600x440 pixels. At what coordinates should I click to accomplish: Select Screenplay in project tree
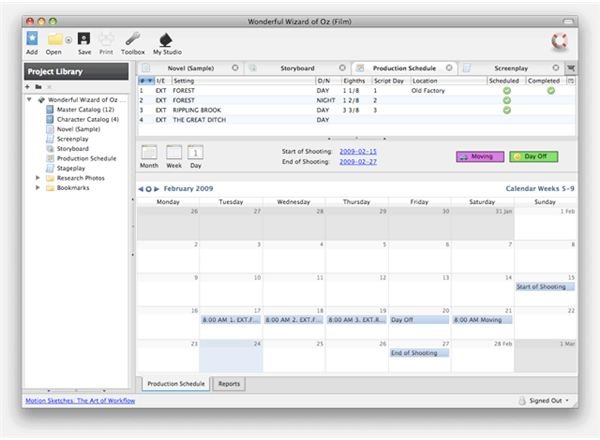(x=72, y=139)
